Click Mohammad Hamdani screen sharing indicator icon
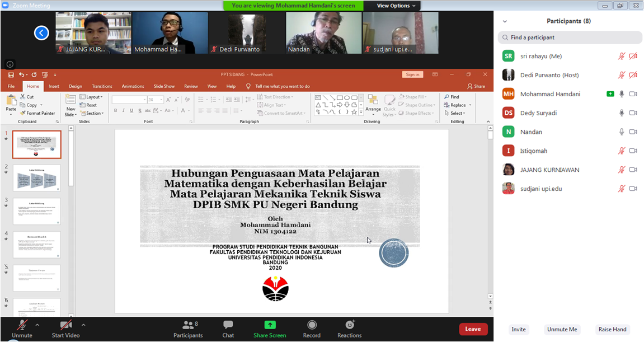 pyautogui.click(x=610, y=94)
